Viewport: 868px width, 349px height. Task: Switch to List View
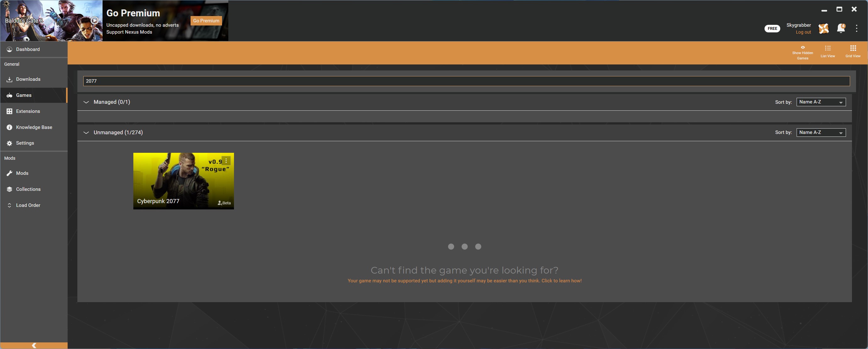pos(827,52)
